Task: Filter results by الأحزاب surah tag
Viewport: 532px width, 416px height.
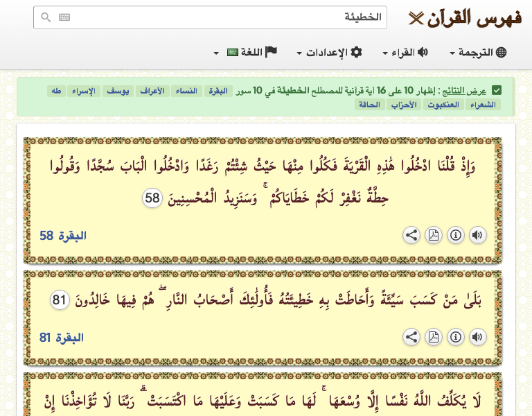Action: click(x=404, y=104)
